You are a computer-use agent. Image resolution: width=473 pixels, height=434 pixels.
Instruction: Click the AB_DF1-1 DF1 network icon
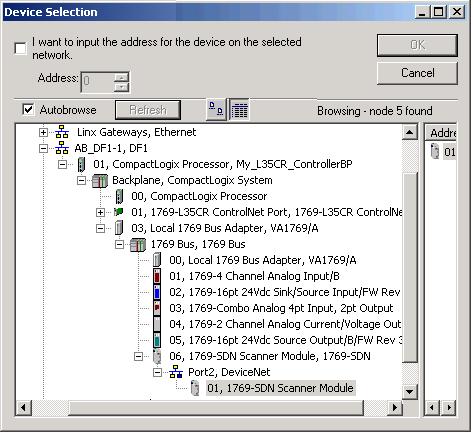(62, 148)
